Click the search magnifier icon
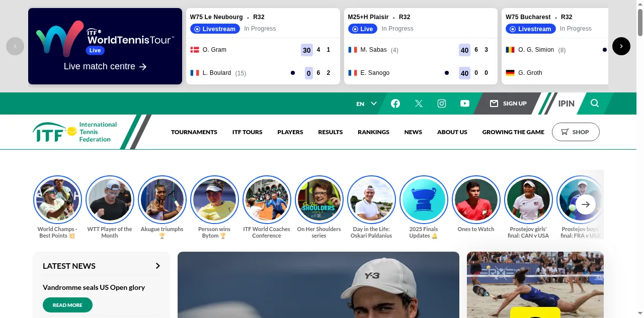The width and height of the screenshot is (644, 318). (595, 103)
